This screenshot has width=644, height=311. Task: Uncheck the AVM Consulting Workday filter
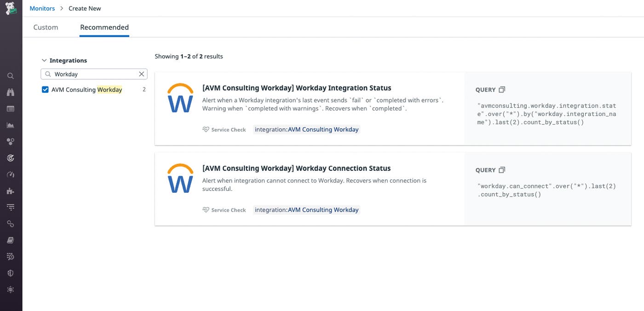[x=45, y=89]
